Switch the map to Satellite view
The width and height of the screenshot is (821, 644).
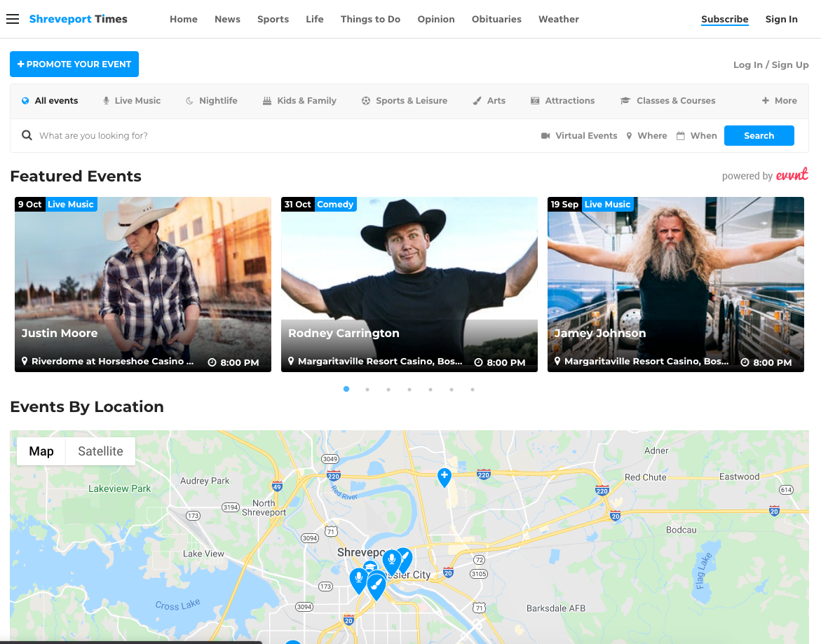point(100,451)
